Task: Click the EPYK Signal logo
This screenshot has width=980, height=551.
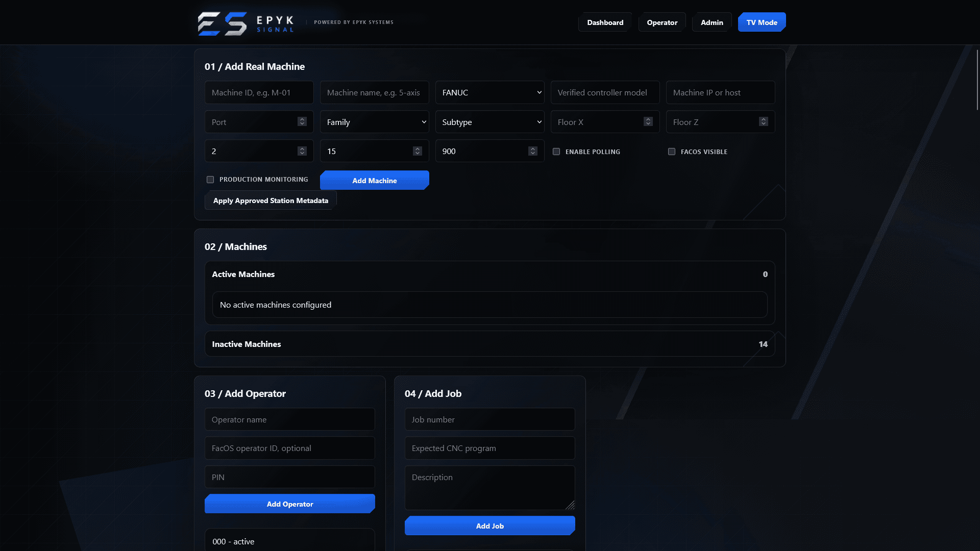Action: click(x=246, y=23)
